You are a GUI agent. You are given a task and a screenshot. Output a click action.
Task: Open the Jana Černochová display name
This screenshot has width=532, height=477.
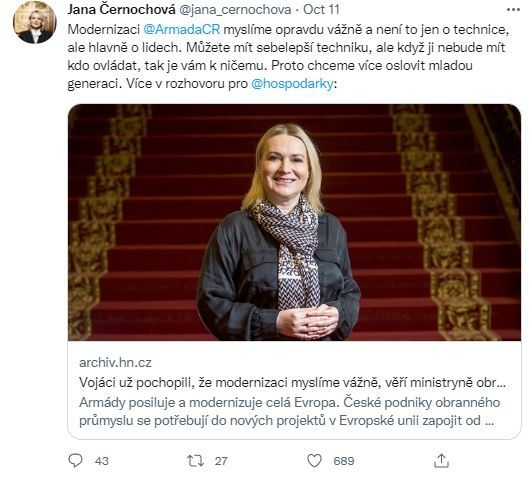click(121, 9)
